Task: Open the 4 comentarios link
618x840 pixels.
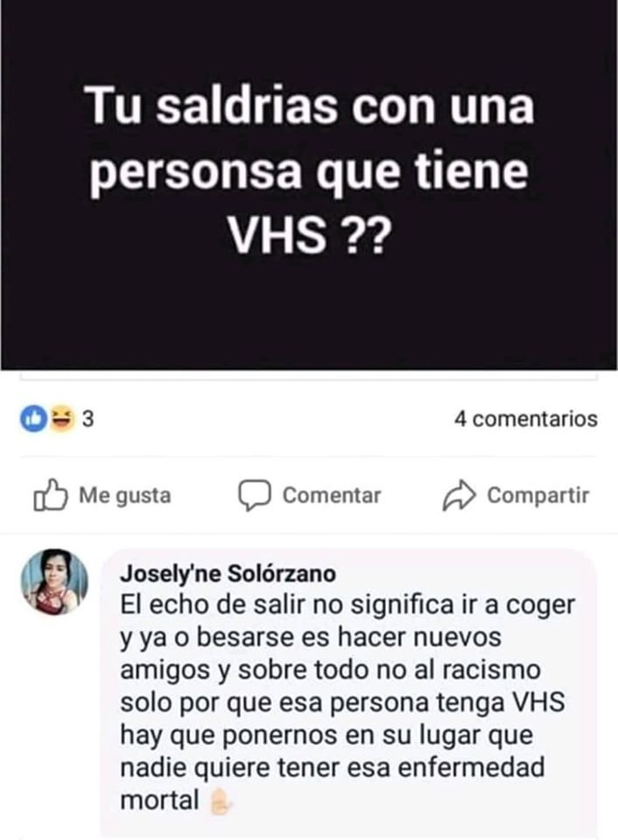Action: [526, 419]
